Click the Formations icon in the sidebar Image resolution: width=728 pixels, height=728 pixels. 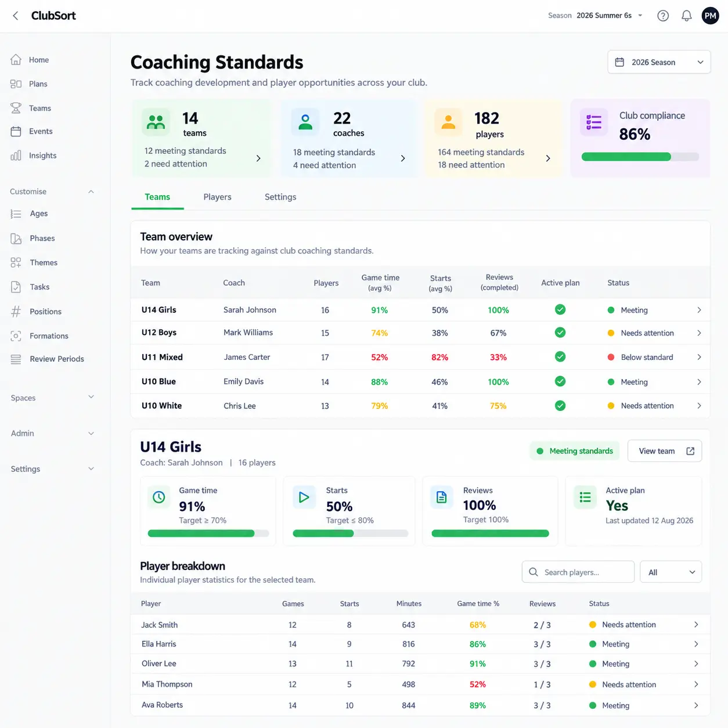pyautogui.click(x=16, y=336)
